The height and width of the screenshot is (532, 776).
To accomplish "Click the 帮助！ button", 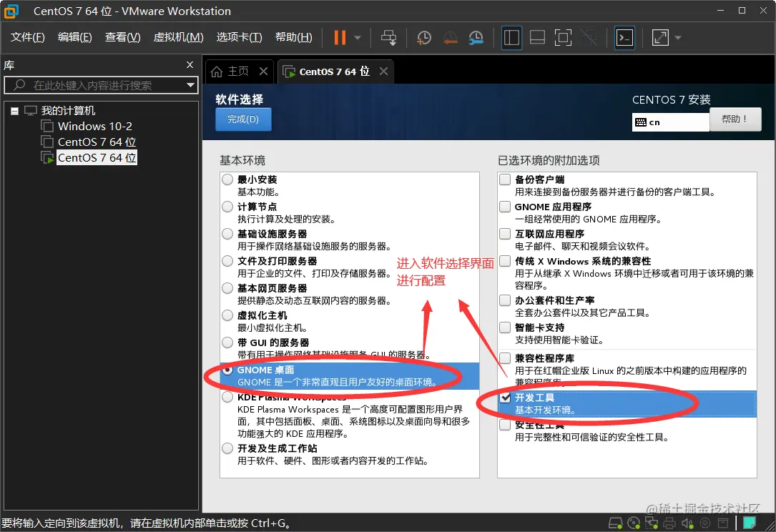I will pos(735,119).
